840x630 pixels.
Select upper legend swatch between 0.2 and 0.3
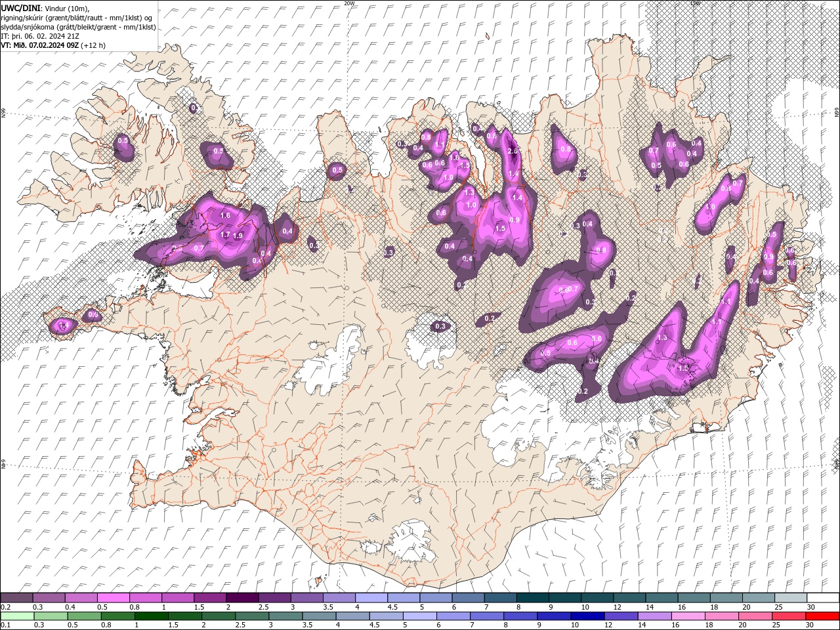[x=16, y=598]
